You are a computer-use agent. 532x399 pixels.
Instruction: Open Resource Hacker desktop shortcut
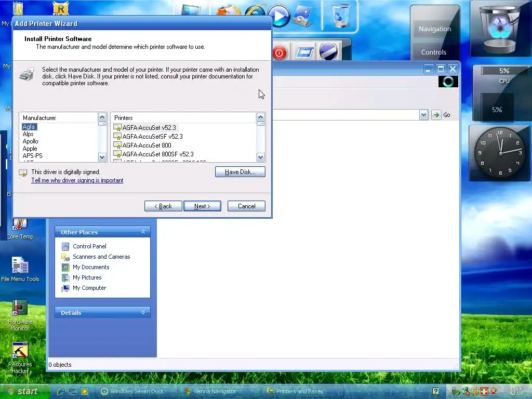coord(20,358)
